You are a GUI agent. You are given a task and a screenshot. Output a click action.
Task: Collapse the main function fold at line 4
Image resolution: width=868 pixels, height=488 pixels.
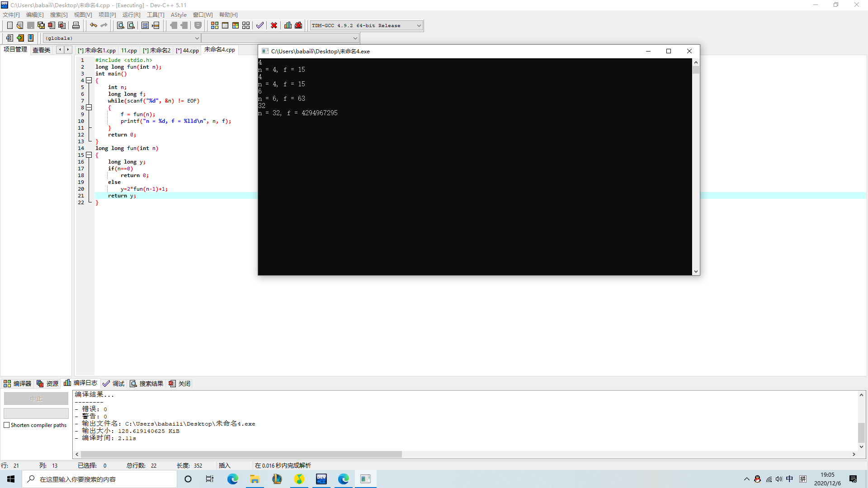click(89, 80)
